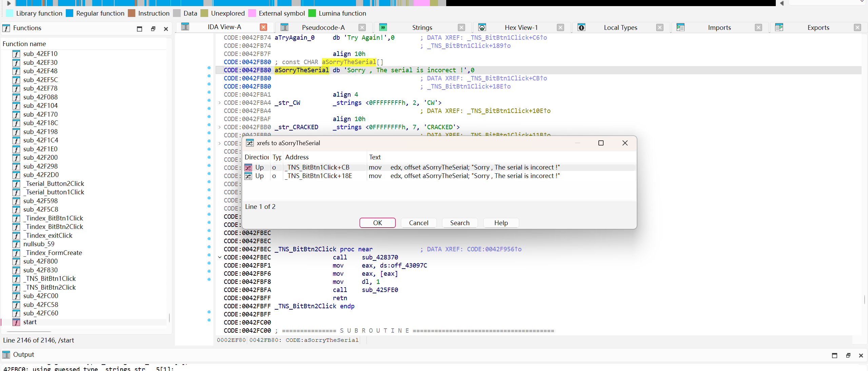Confirm xrefs dialog with OK
This screenshot has height=371, width=868.
click(377, 223)
